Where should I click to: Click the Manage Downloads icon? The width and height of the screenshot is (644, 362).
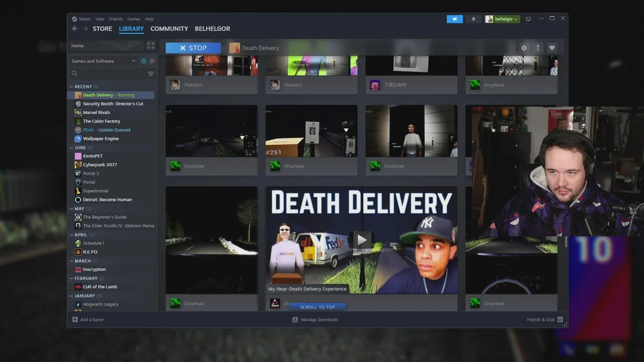pos(295,319)
